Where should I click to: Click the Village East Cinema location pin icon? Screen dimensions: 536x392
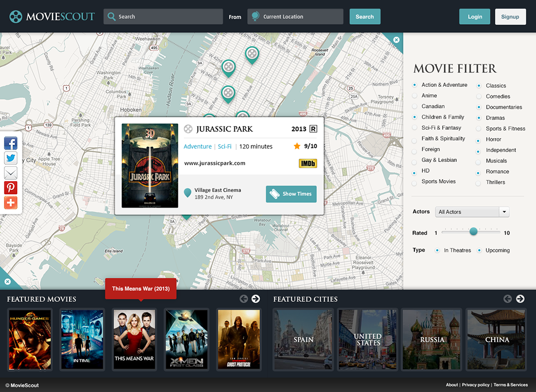[x=187, y=193]
